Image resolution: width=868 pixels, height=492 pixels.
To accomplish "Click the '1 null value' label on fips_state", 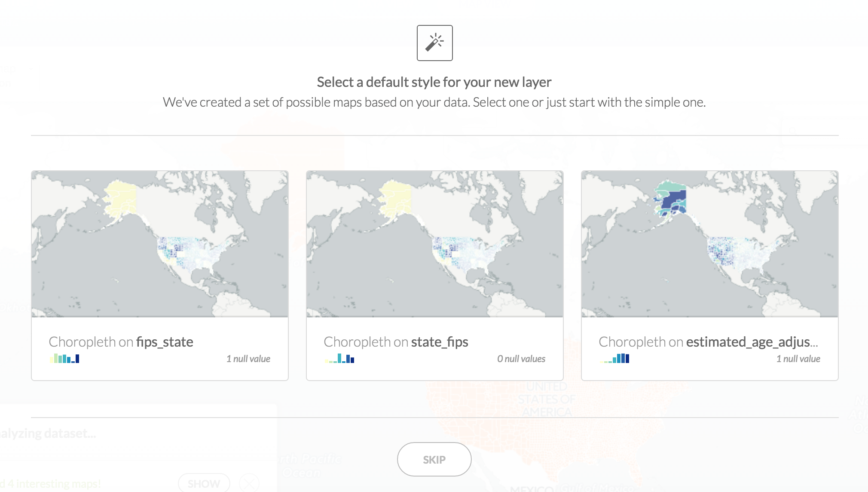I will [x=248, y=358].
